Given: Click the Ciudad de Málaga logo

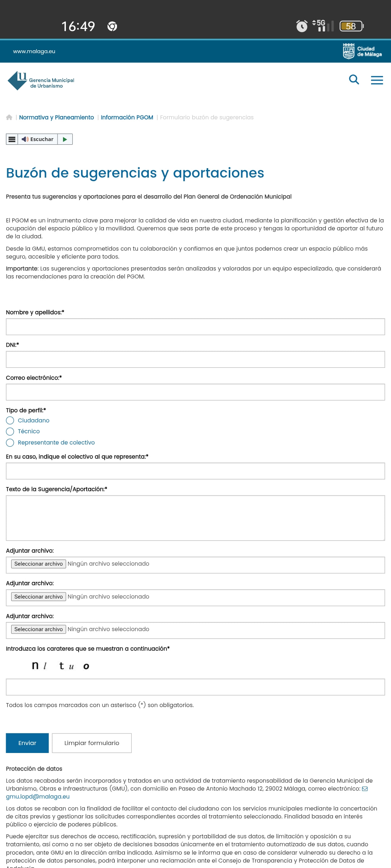Looking at the screenshot, I should 362,51.
